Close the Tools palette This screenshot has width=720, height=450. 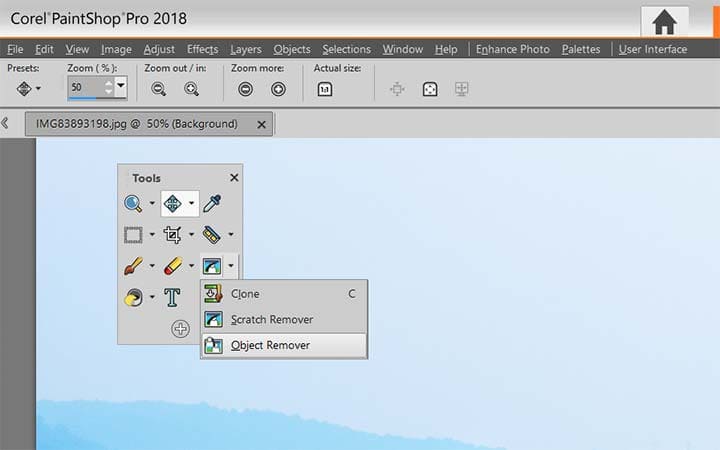234,178
